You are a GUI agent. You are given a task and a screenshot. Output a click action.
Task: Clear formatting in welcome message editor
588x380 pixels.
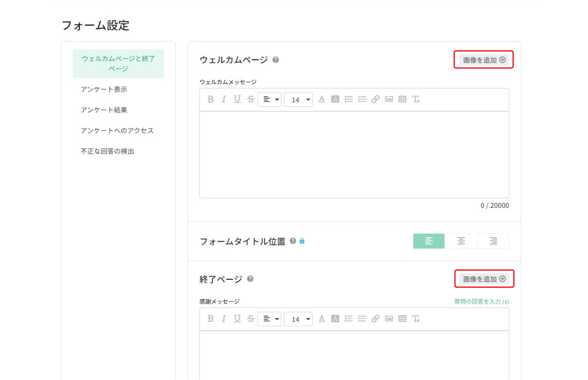(416, 99)
